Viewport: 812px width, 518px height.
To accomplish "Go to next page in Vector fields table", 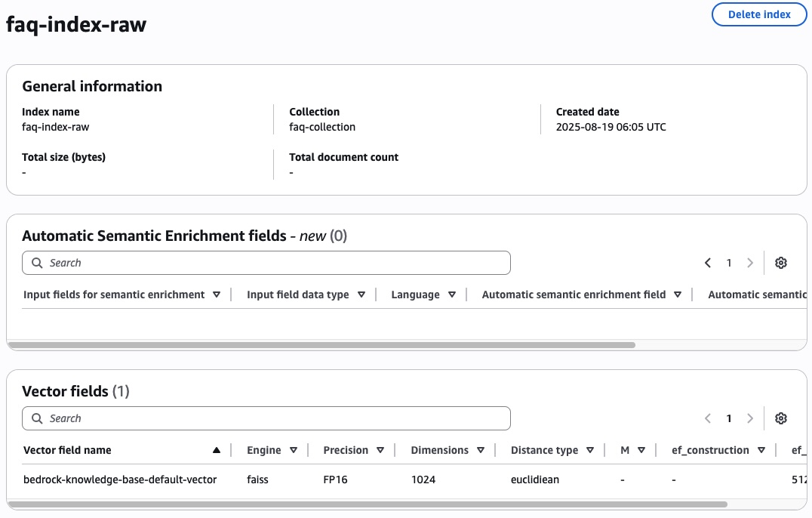I will tap(749, 418).
